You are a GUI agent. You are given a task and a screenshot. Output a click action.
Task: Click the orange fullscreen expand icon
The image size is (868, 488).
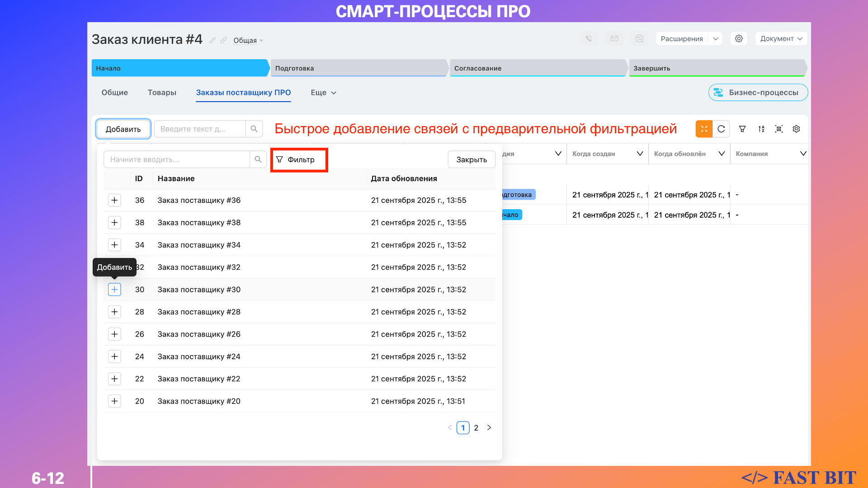(704, 129)
